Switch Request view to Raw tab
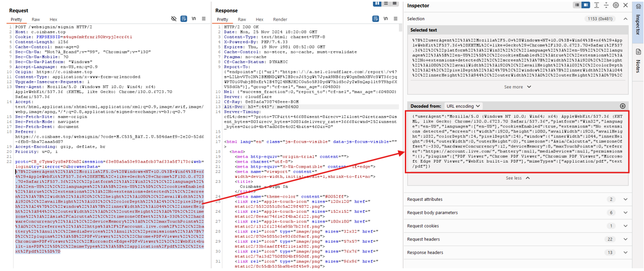Image resolution: width=644 pixels, height=271 pixels. tap(36, 20)
